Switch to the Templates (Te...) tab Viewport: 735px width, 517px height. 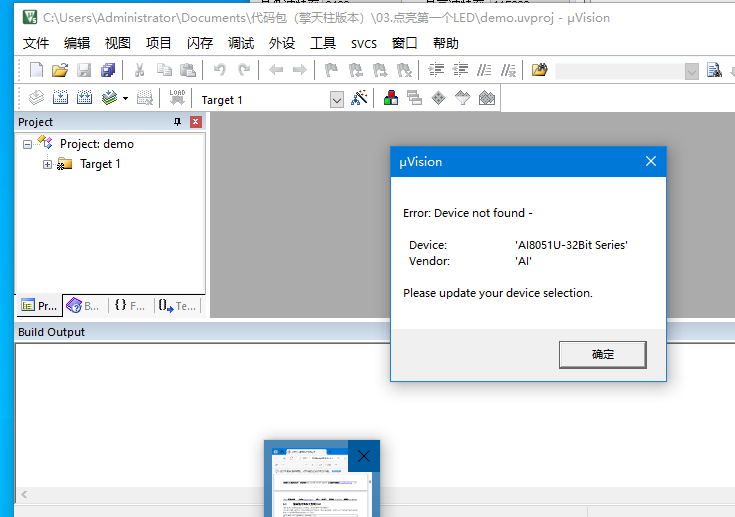(177, 306)
